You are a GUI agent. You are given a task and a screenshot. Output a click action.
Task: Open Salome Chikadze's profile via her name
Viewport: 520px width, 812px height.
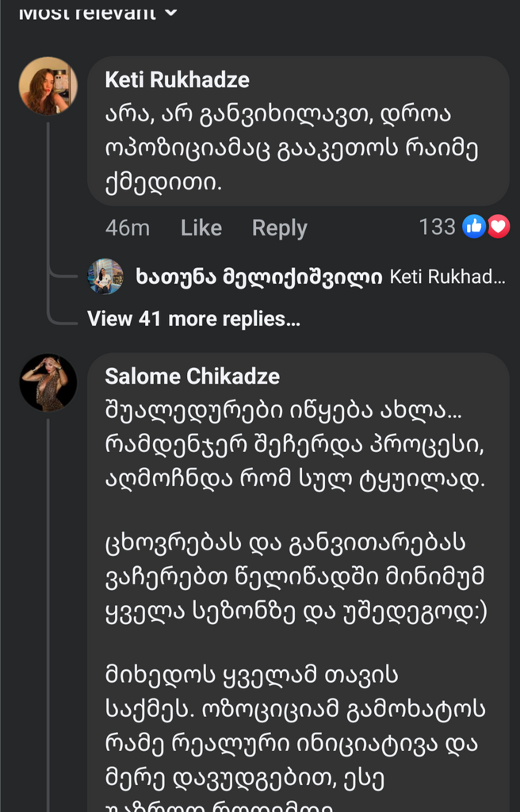pos(193,377)
